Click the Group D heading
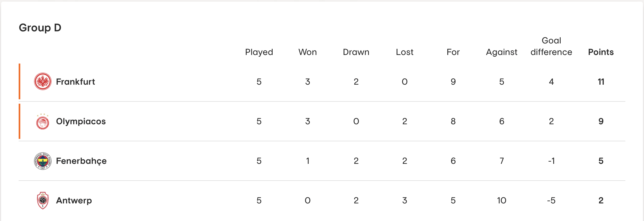This screenshot has width=644, height=221. point(40,27)
